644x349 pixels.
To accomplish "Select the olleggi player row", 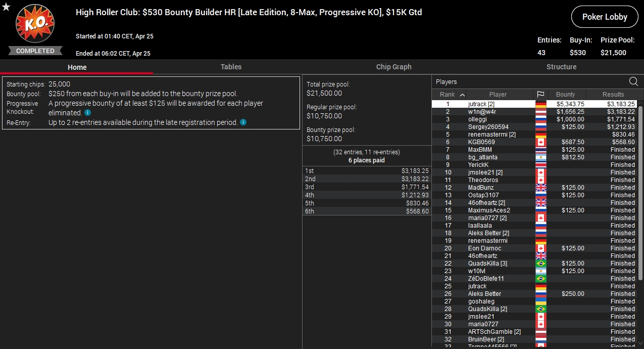I will (x=535, y=119).
